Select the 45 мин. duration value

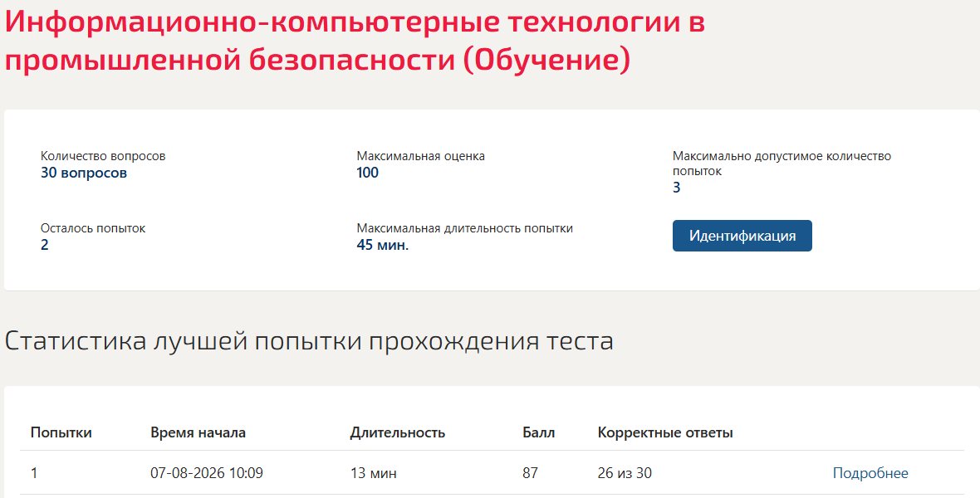click(383, 245)
